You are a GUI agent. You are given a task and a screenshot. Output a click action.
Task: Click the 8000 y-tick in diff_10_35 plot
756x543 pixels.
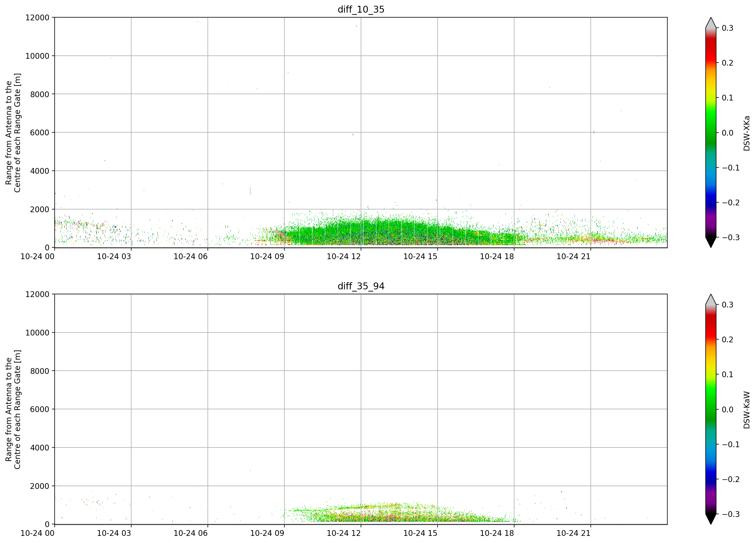point(40,94)
